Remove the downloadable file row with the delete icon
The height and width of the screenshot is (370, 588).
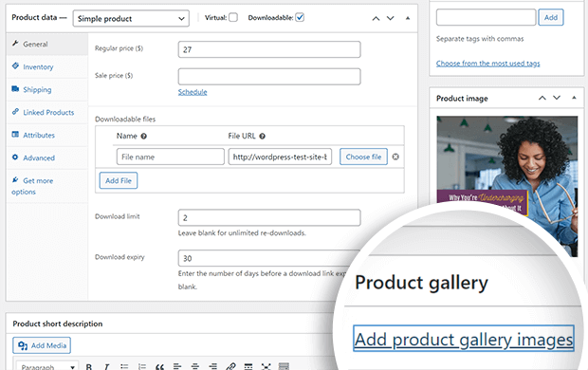click(395, 157)
